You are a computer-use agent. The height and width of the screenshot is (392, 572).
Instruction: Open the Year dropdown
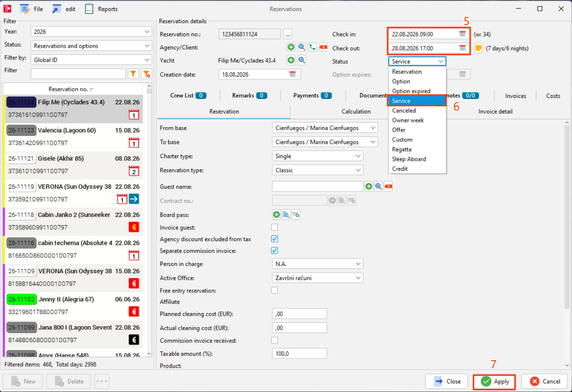[x=91, y=32]
